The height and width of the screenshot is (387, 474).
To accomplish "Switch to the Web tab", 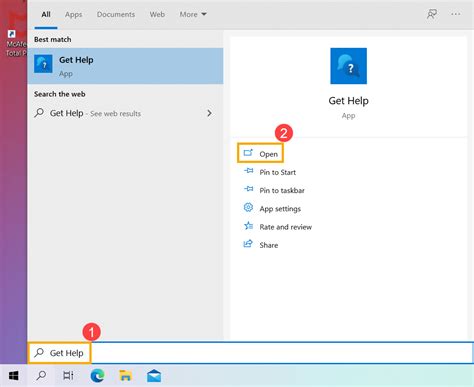I will coord(157,15).
